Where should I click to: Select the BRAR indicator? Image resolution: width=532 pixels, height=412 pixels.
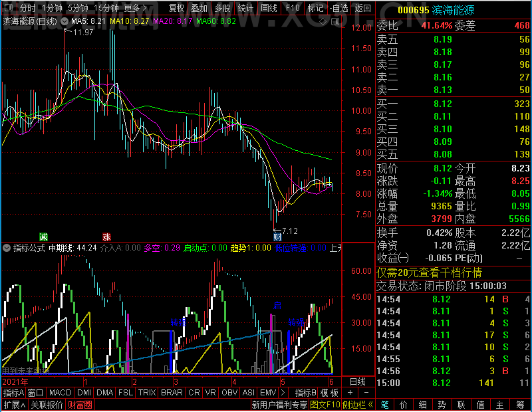click(x=172, y=393)
